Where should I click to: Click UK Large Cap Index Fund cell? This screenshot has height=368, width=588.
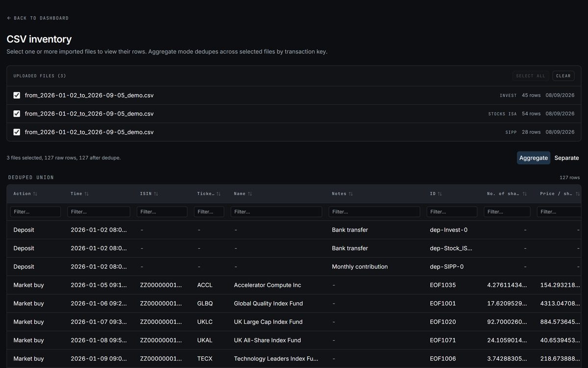pos(268,322)
